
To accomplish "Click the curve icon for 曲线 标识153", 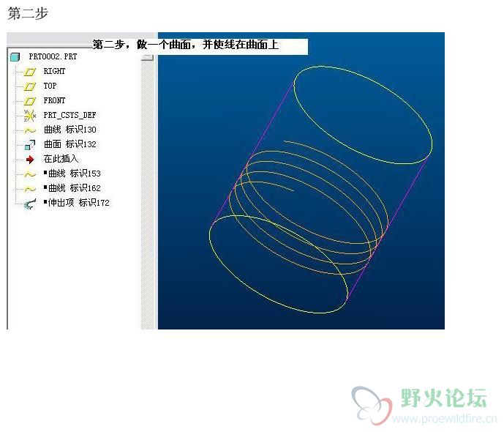I will (30, 174).
